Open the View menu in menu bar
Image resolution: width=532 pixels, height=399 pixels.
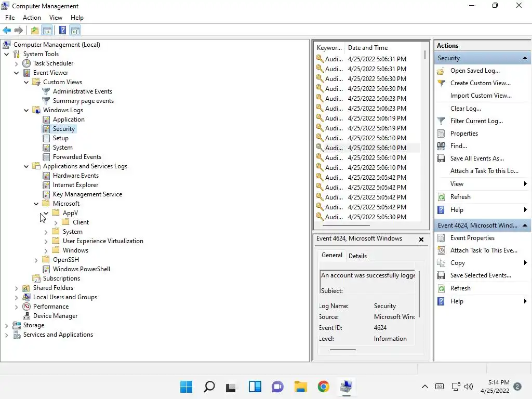(56, 18)
